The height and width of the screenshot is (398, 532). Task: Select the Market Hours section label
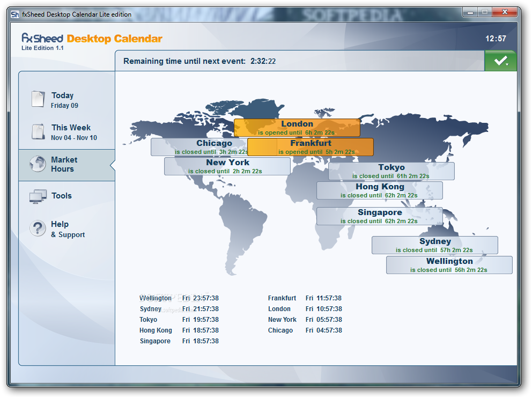pos(64,164)
